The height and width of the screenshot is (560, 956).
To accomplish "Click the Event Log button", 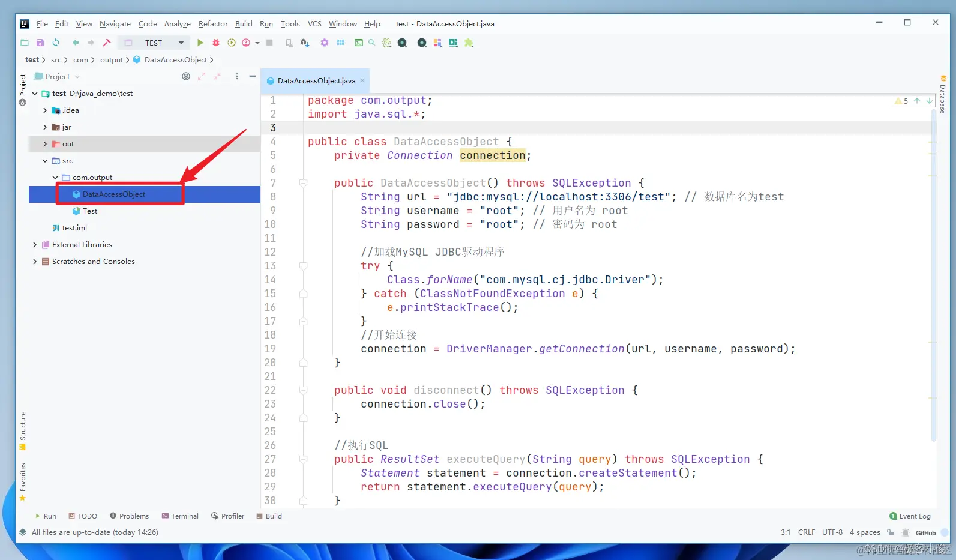I will 910,516.
